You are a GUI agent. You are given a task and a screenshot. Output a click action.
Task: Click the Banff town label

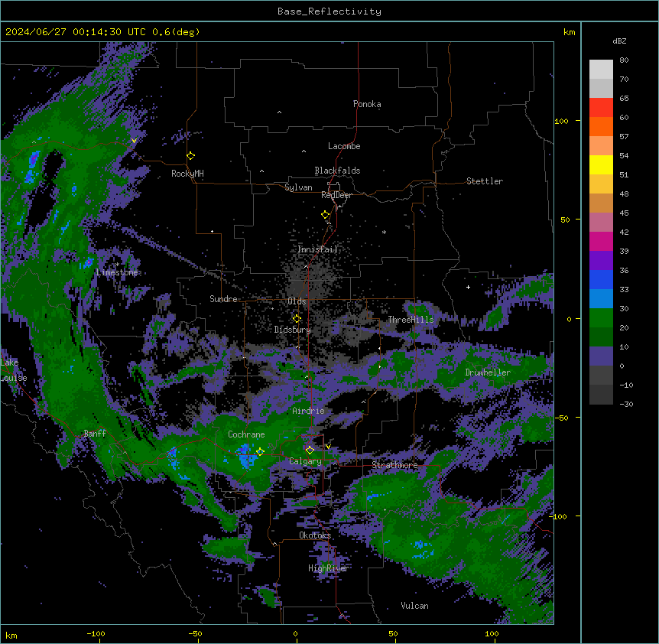(95, 434)
